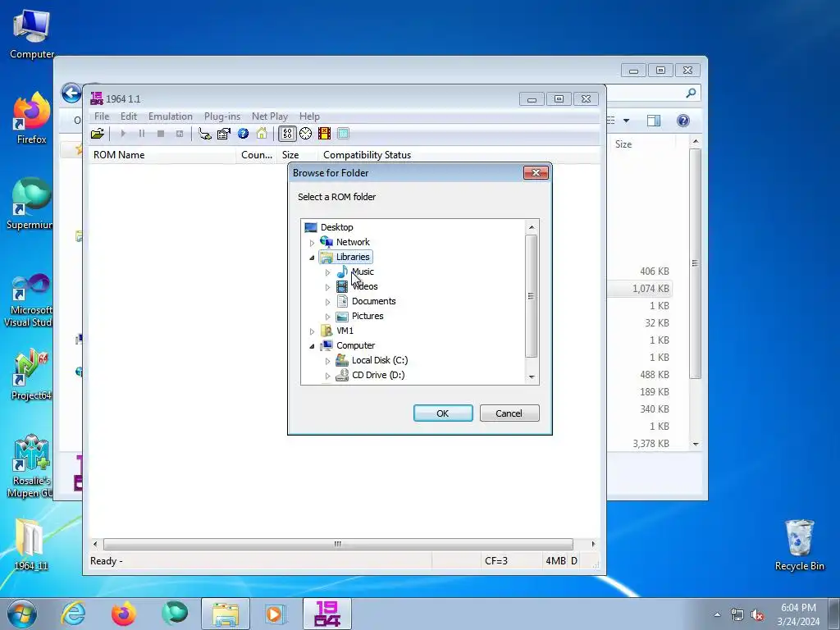Click the CF=3 status bar entry
Screen dimensions: 840x630
click(x=496, y=561)
